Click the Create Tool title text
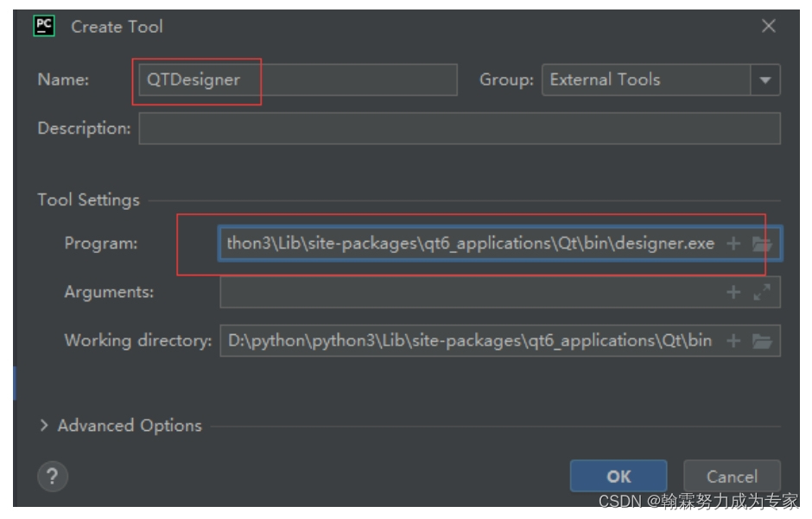812x519 pixels. coord(117,27)
